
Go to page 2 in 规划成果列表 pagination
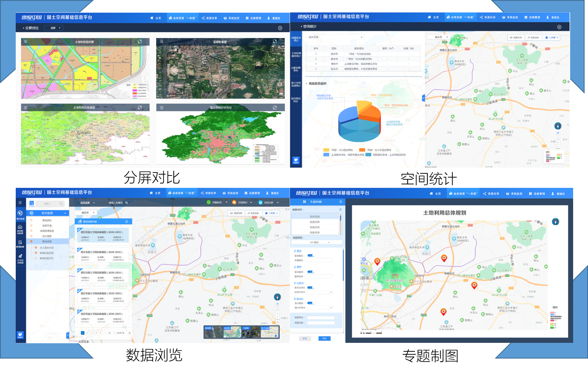87,333
